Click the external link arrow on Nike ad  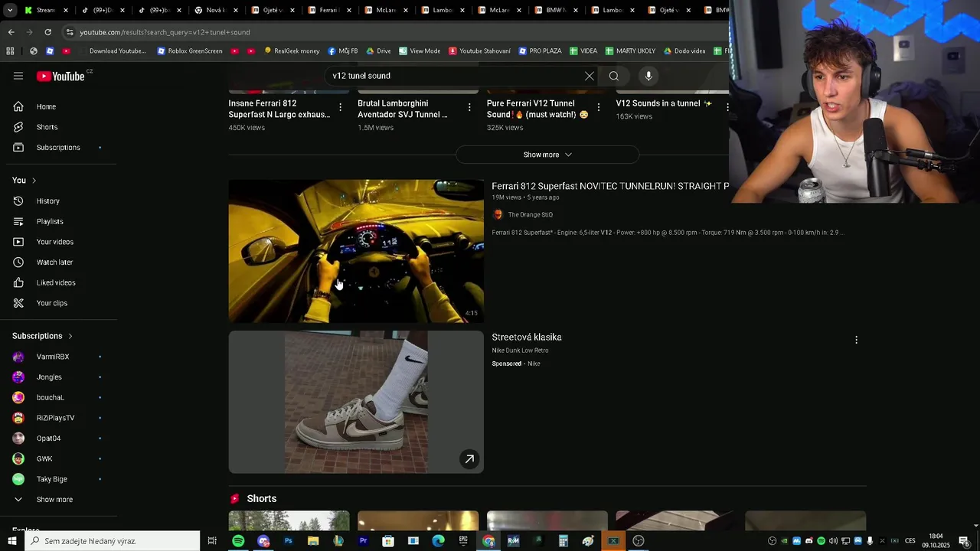(469, 459)
